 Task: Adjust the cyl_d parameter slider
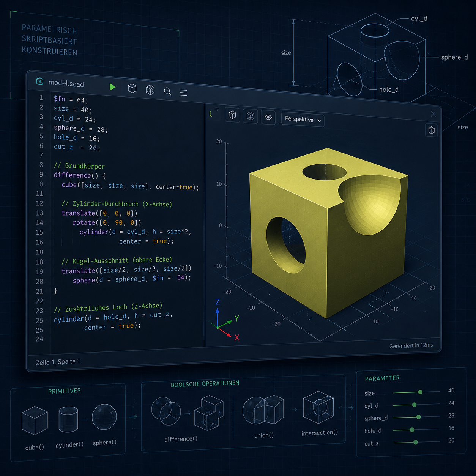pyautogui.click(x=416, y=405)
